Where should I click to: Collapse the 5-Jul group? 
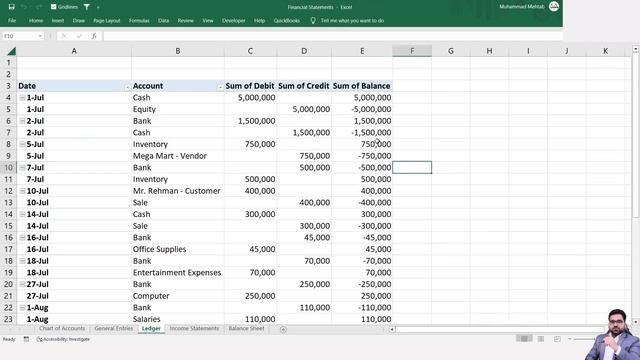[22, 144]
